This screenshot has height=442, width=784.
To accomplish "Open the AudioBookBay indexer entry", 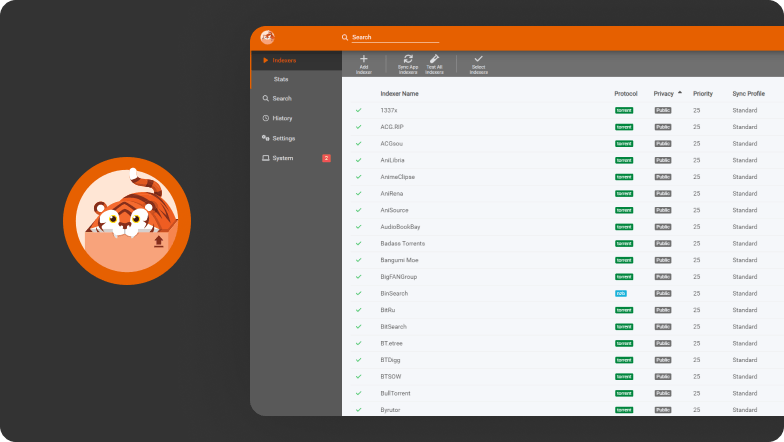I will 400,227.
